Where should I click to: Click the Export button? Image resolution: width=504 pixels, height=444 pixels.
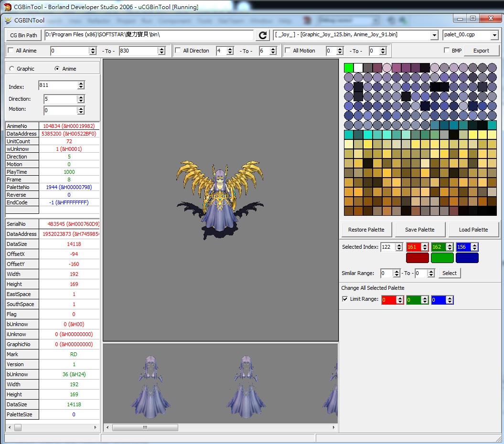[x=481, y=51]
